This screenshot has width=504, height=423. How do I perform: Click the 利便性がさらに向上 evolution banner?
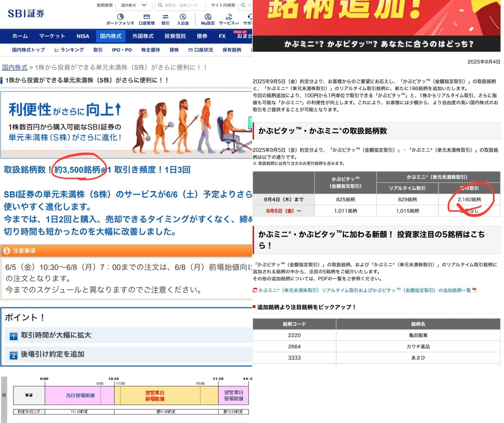[126, 125]
